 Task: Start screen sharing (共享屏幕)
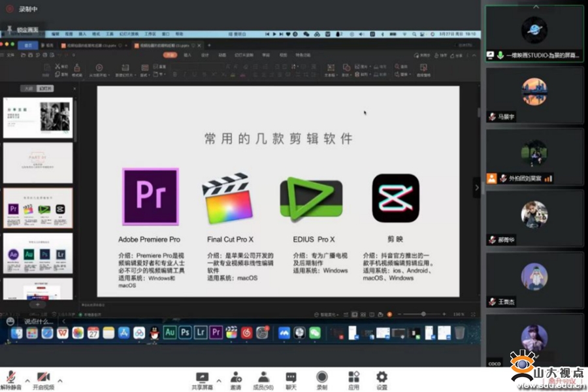(202, 381)
